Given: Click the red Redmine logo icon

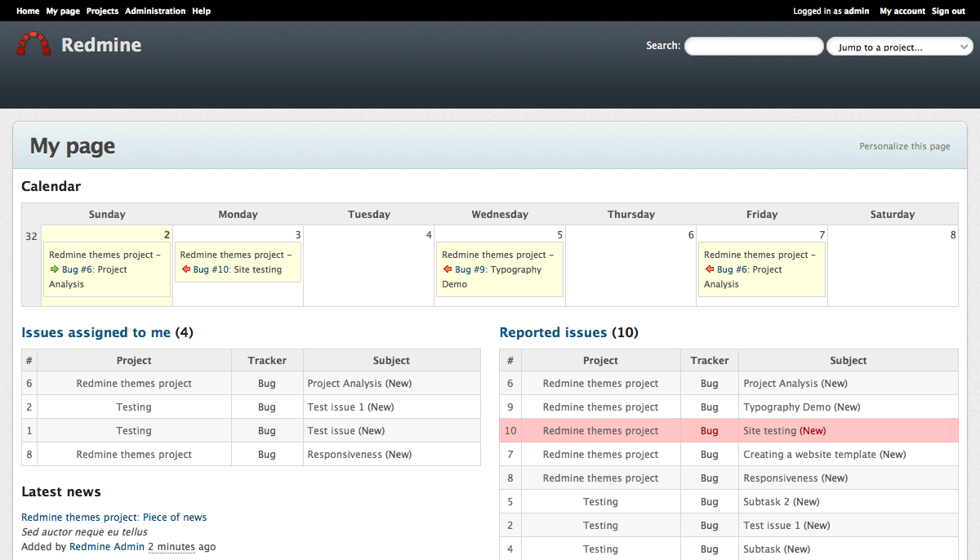Looking at the screenshot, I should coord(33,44).
